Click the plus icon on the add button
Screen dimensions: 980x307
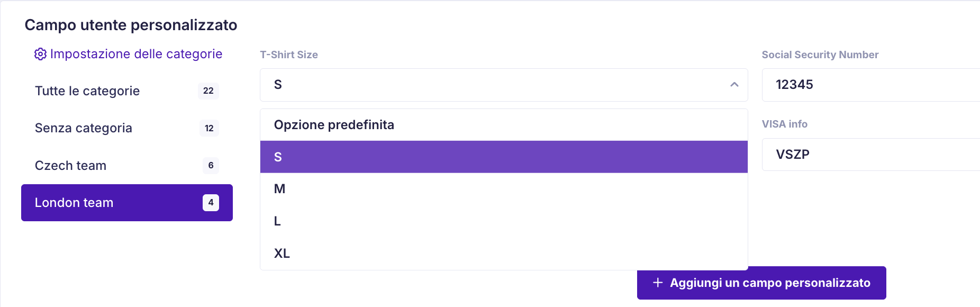(x=658, y=283)
